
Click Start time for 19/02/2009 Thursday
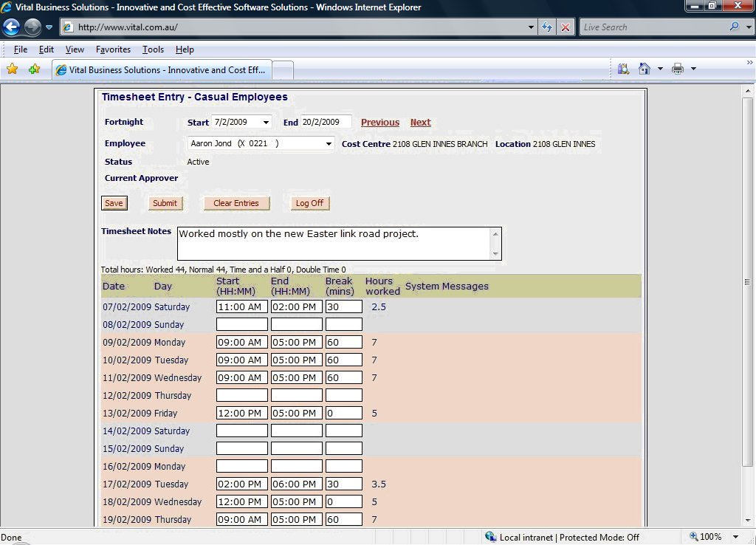[242, 519]
